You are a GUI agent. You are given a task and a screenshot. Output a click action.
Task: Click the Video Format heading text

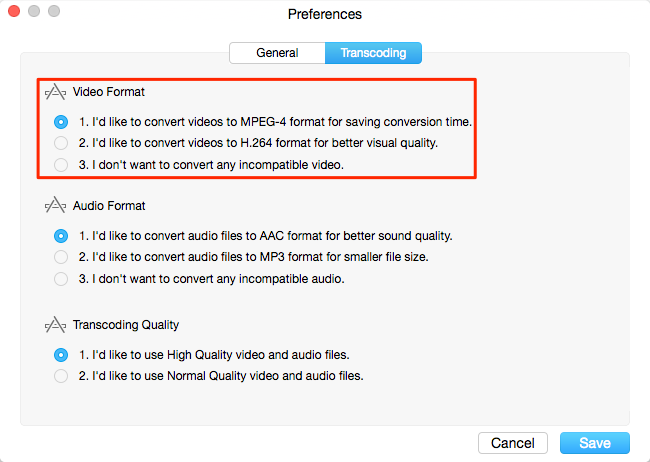pos(109,92)
